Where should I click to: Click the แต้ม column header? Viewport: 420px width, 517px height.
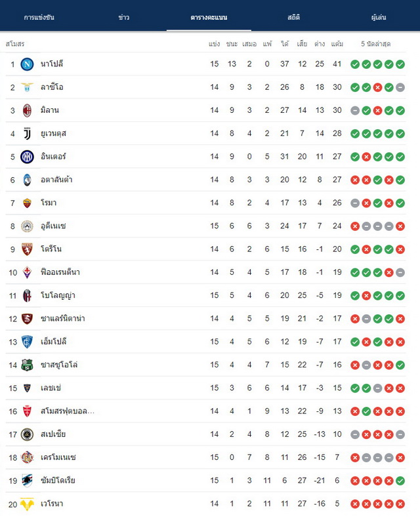tap(337, 44)
